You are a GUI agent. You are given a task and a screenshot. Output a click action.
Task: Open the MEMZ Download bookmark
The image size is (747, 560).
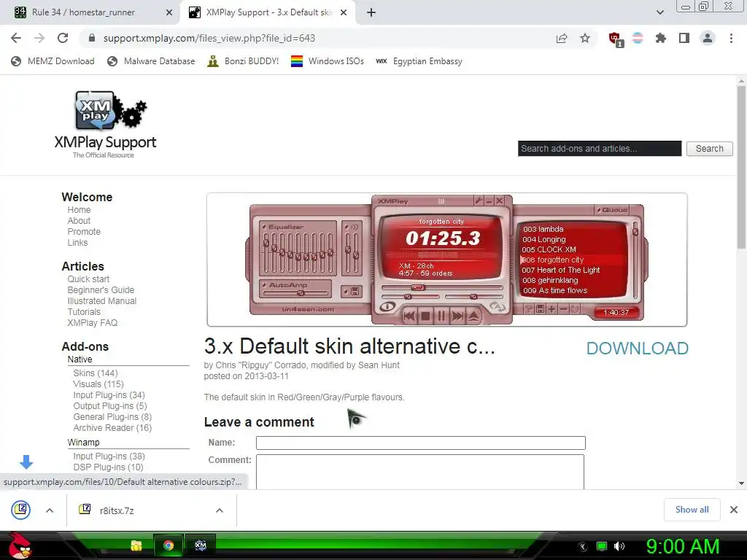tap(53, 61)
